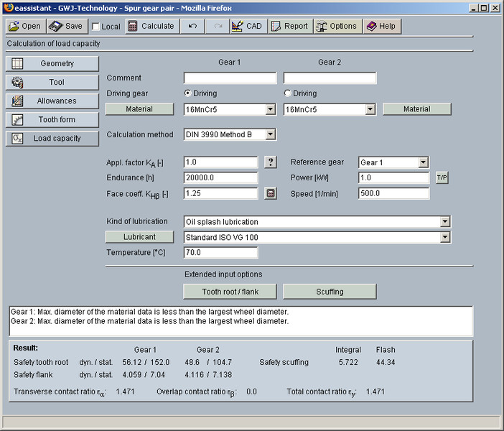Image resolution: width=504 pixels, height=431 pixels.
Task: Enable the Local checkbox
Action: 97,27
